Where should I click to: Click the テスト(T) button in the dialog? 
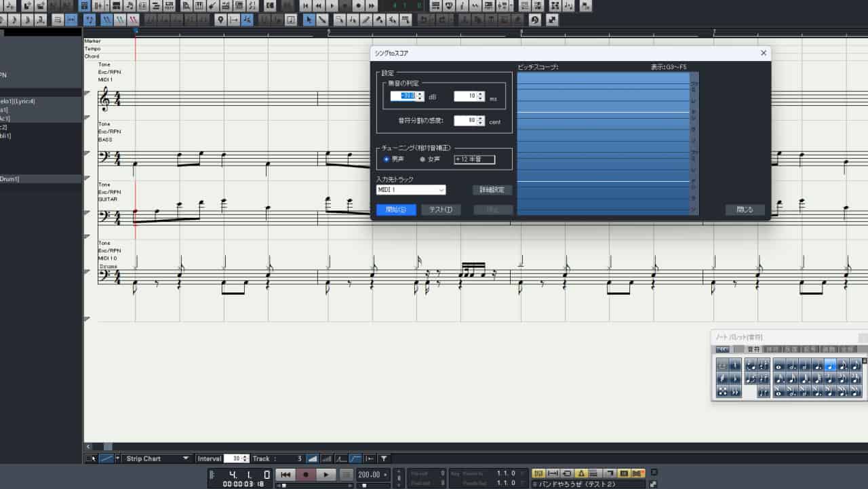[x=441, y=210]
